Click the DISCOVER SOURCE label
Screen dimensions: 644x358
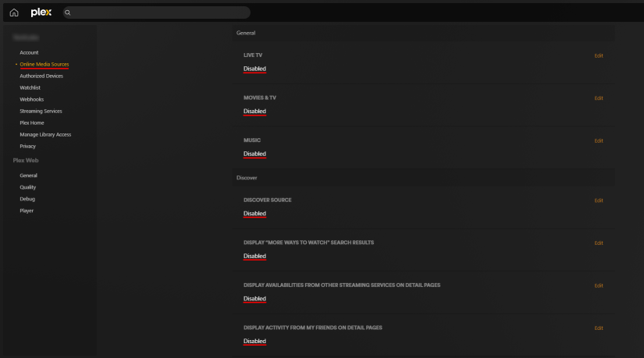(268, 200)
